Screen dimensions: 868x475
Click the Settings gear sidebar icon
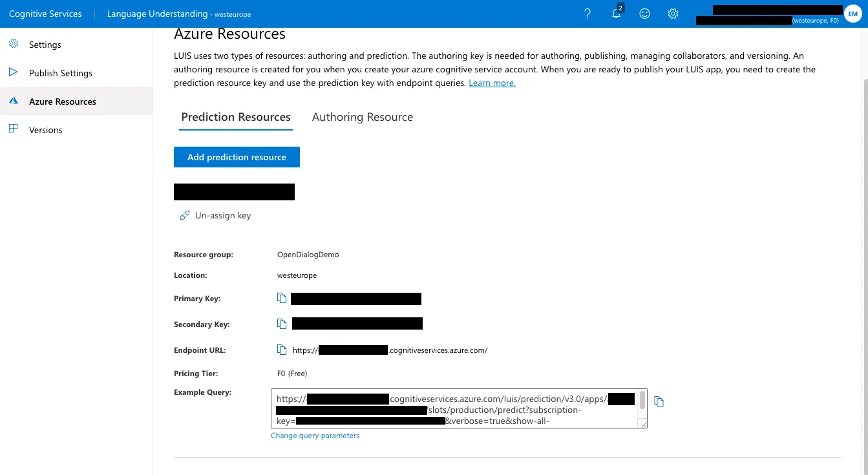click(x=13, y=44)
